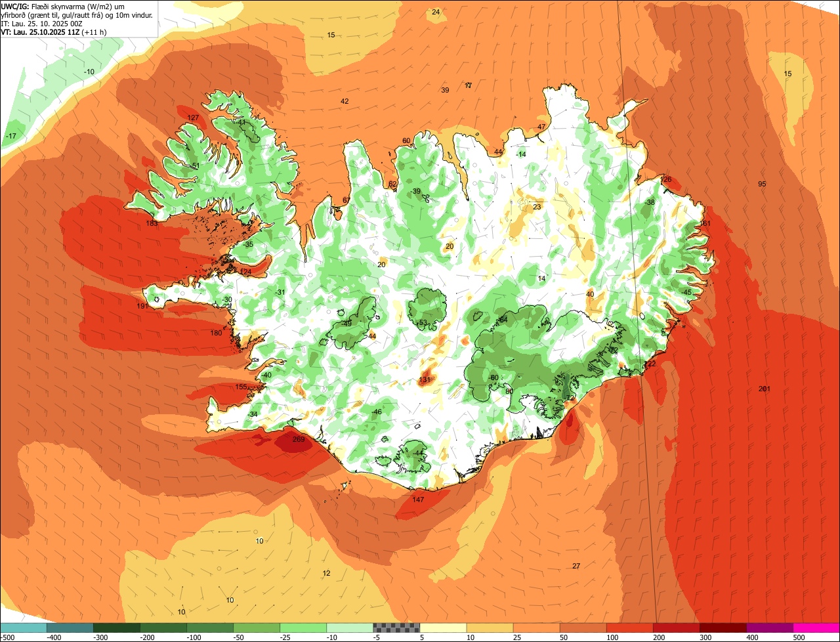Click the 42 value north of Iceland
Screen dimensions: 840x642
pos(345,100)
